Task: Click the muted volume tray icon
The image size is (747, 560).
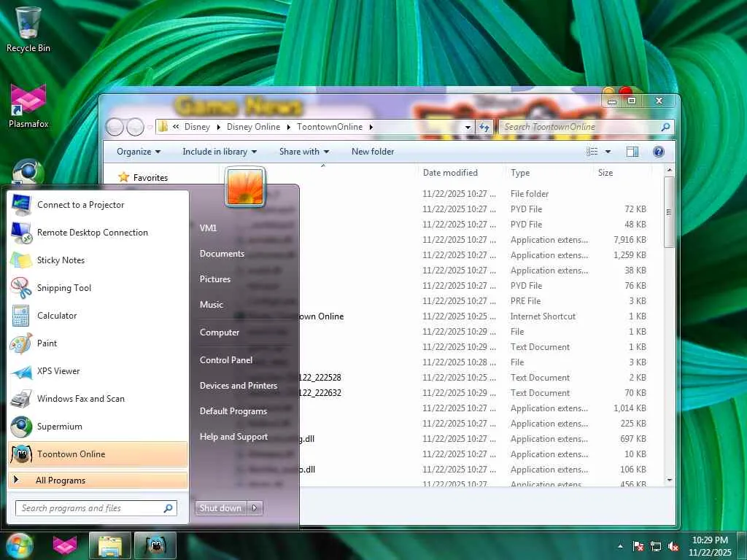Action: pyautogui.click(x=673, y=546)
